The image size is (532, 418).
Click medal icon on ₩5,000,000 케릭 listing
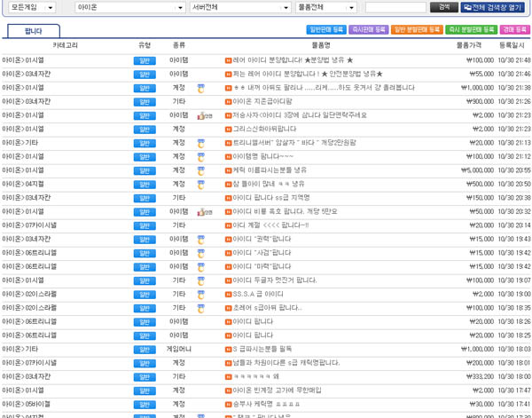click(x=200, y=170)
